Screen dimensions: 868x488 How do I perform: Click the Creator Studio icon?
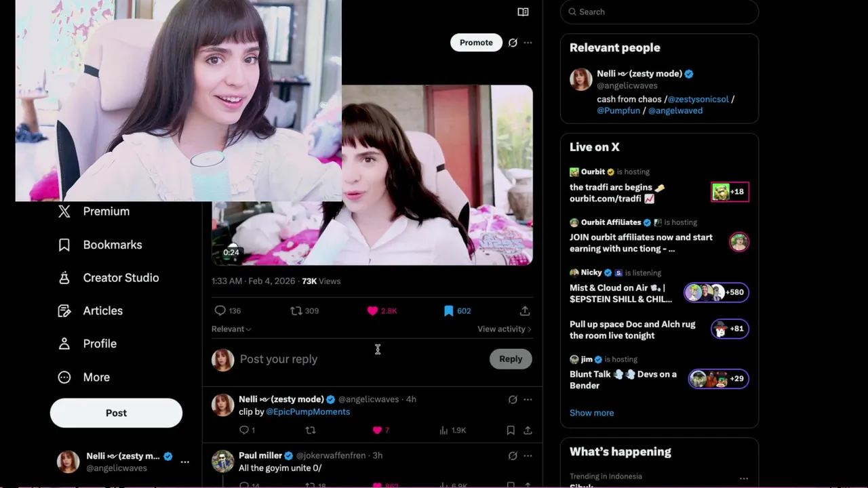tap(64, 278)
